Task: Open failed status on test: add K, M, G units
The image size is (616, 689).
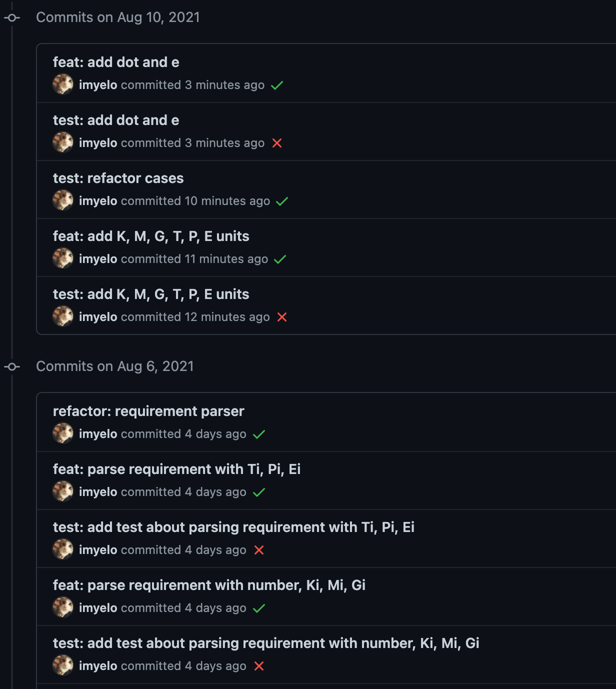Action: [x=282, y=317]
